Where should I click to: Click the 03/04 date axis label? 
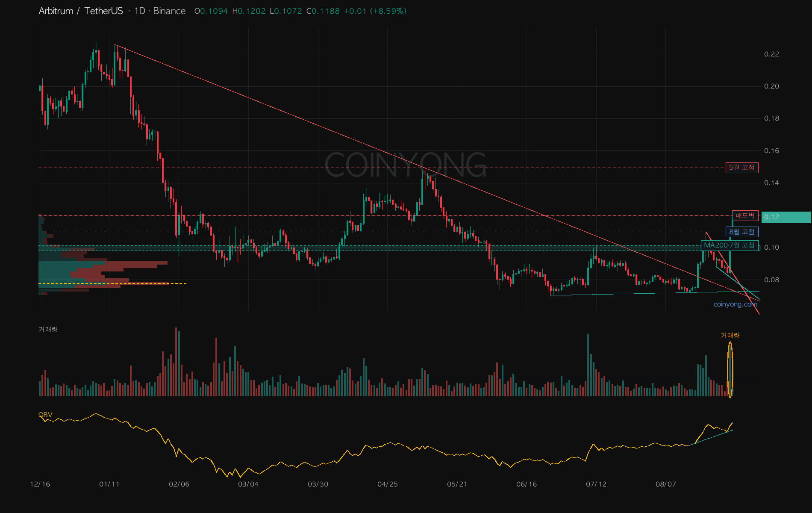pos(248,484)
